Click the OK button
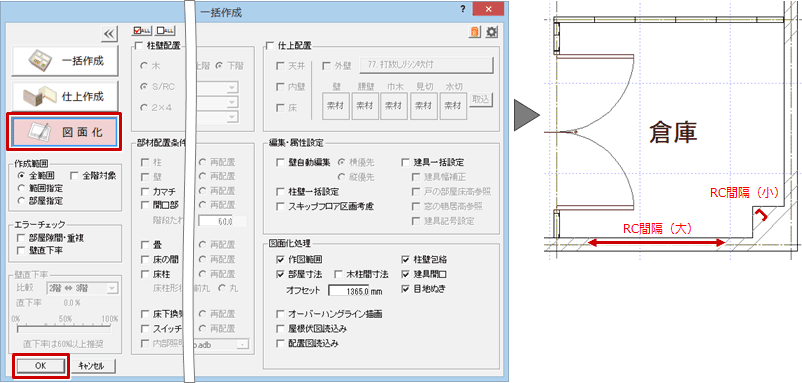 (x=40, y=366)
